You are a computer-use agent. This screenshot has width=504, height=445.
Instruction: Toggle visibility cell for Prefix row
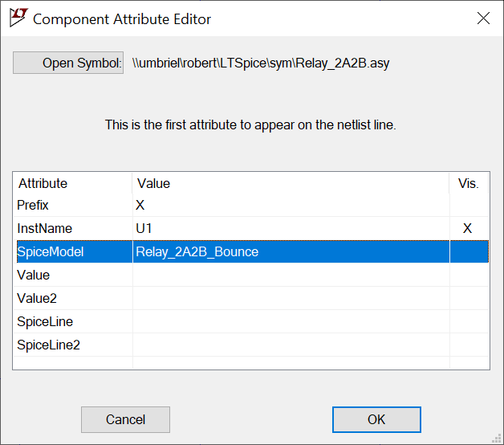point(468,206)
